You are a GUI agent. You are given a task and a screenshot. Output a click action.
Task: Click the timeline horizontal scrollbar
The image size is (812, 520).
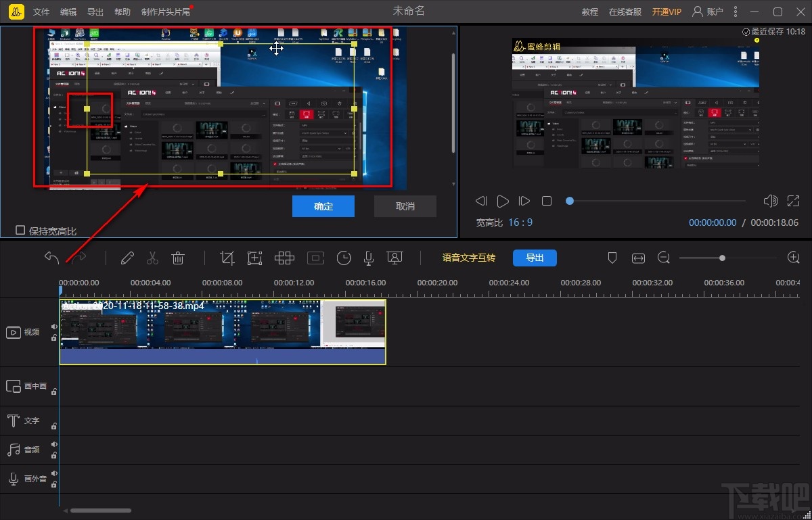pyautogui.click(x=101, y=511)
